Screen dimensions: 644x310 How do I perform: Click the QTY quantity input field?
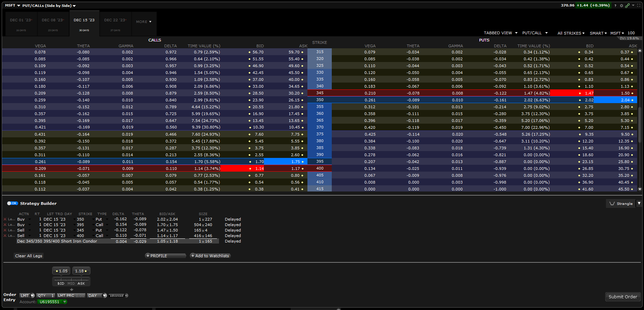point(46,296)
